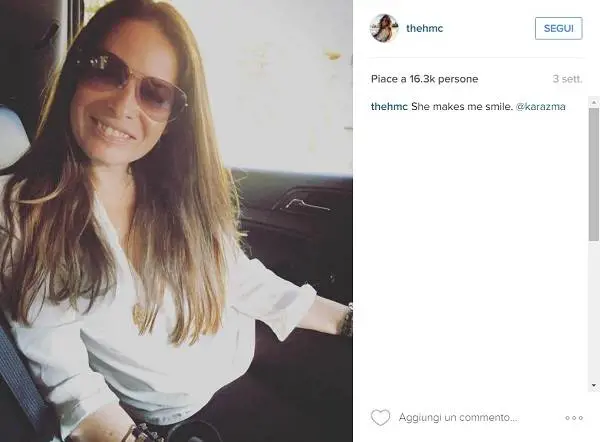Viewport: 600px width, 442px height.
Task: Open the thehmc username in the caption
Action: click(x=389, y=106)
